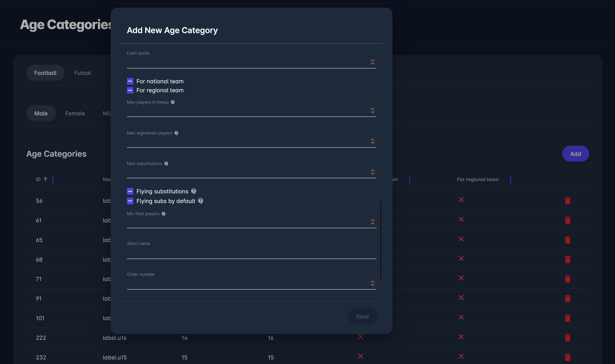This screenshot has width=615, height=364.
Task: Click help icon beside Min field players
Action: coord(164,214)
